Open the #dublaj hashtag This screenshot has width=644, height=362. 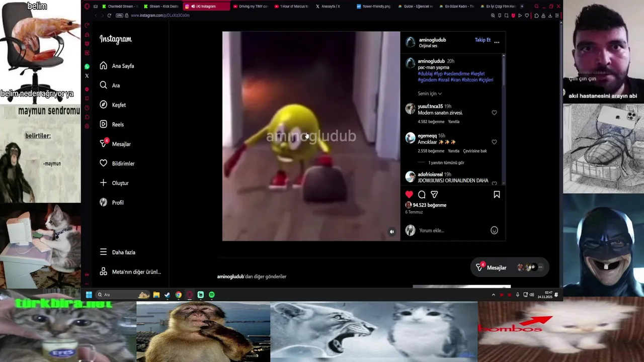click(425, 74)
